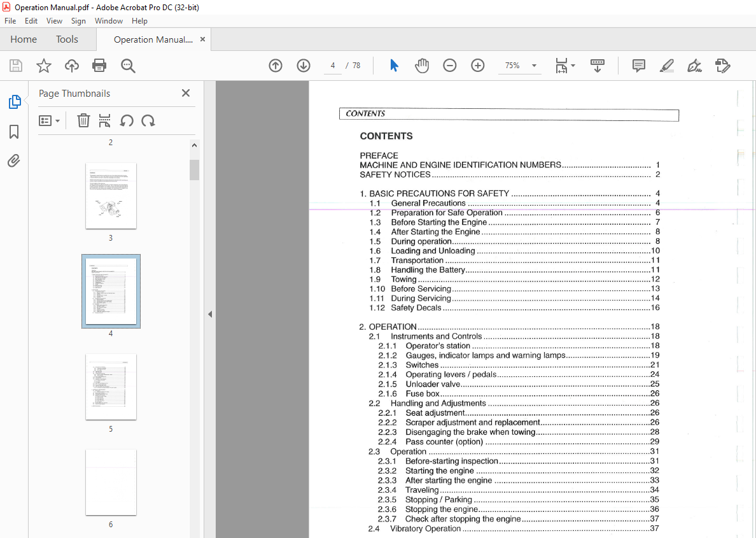
Task: Select page 6 thumbnail
Action: [111, 483]
